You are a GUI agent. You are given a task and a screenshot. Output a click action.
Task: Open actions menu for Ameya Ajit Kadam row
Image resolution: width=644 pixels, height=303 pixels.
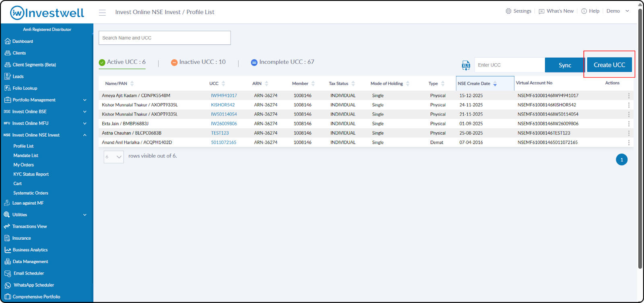tap(629, 95)
